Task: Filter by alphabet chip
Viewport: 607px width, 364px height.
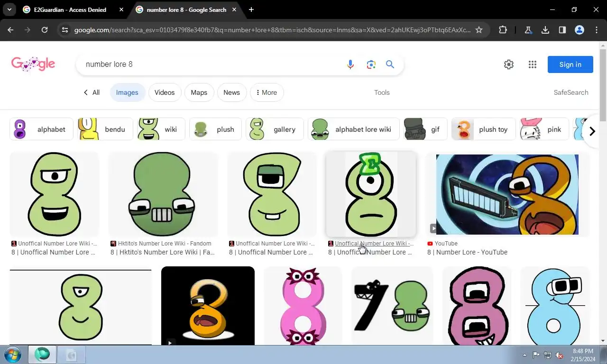Action: tap(42, 129)
